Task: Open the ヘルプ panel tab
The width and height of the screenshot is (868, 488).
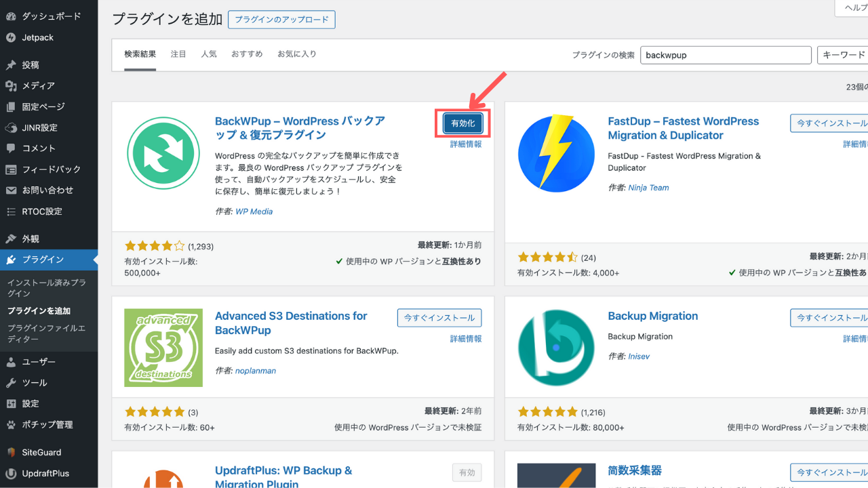Action: 853,7
